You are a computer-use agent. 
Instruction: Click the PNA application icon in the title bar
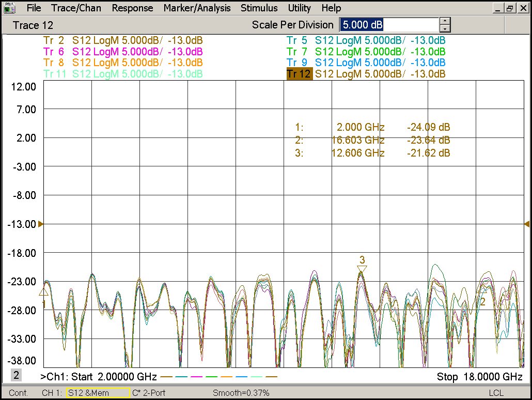click(x=9, y=8)
